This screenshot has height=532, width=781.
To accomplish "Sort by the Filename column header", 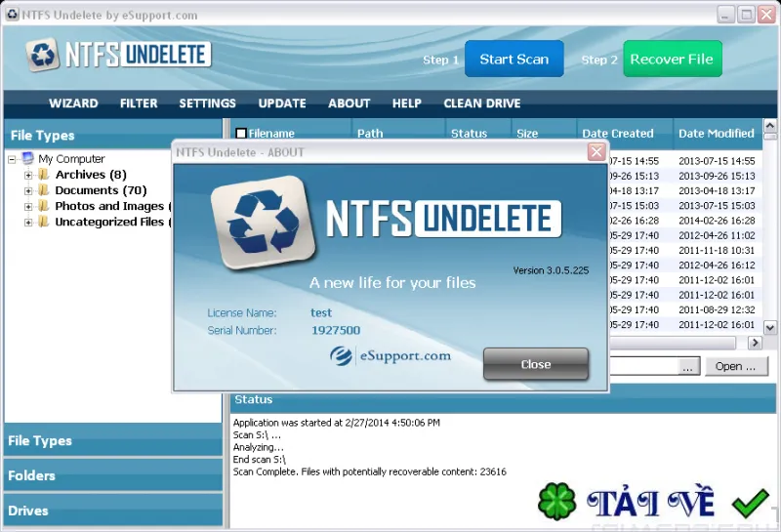I will (x=291, y=133).
